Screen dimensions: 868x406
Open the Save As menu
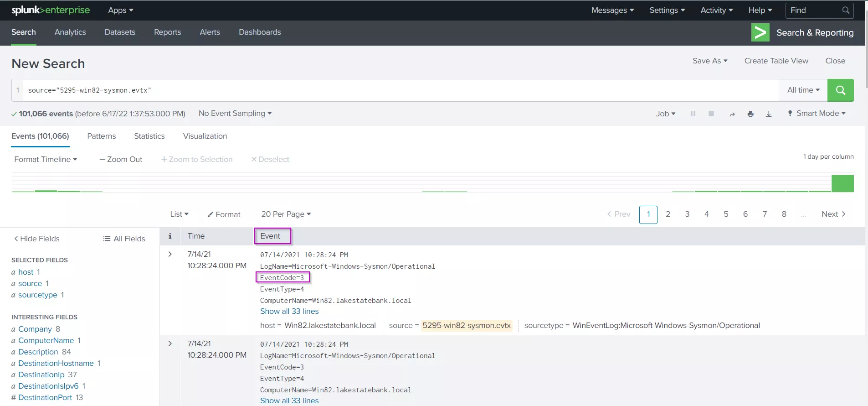[710, 61]
